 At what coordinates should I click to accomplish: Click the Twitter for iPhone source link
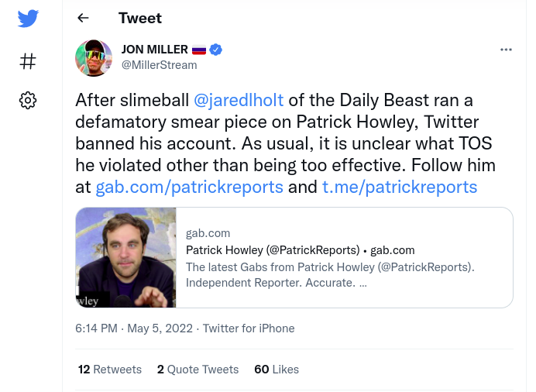tap(249, 328)
